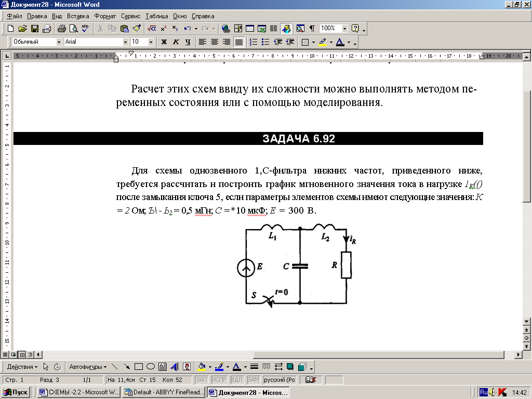Open the Windows Пуск start button
532x399 pixels.
coord(16,393)
